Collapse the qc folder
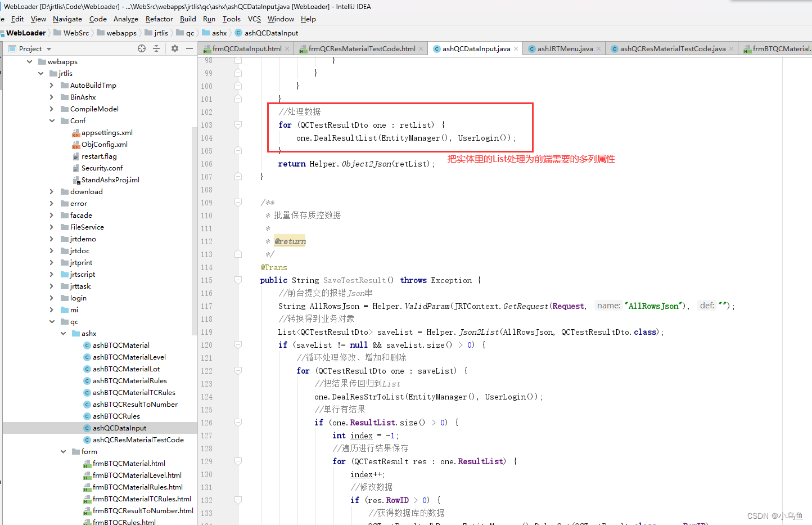 pyautogui.click(x=52, y=321)
